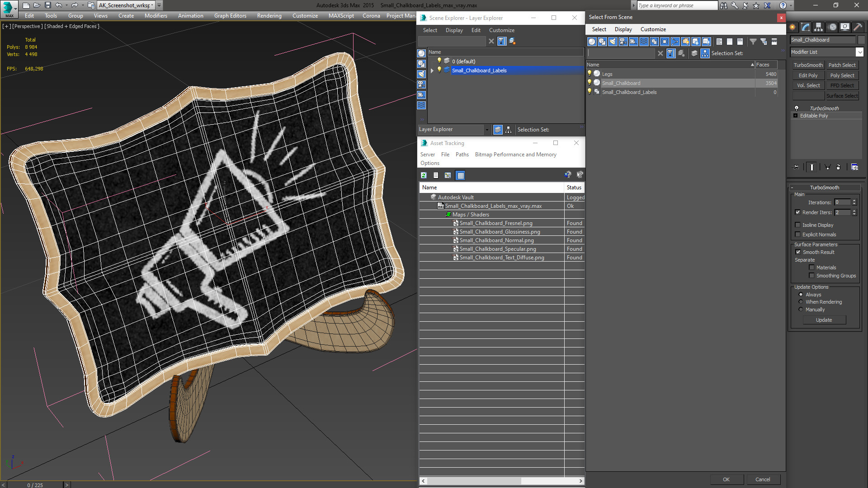The height and width of the screenshot is (488, 868).
Task: Click Remove Modifier trash icon below stack
Action: [839, 167]
